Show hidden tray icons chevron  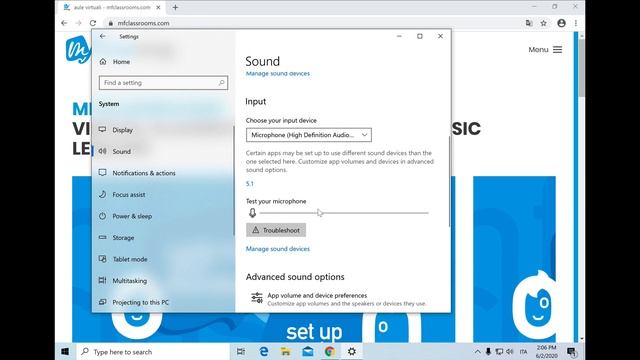(x=478, y=351)
